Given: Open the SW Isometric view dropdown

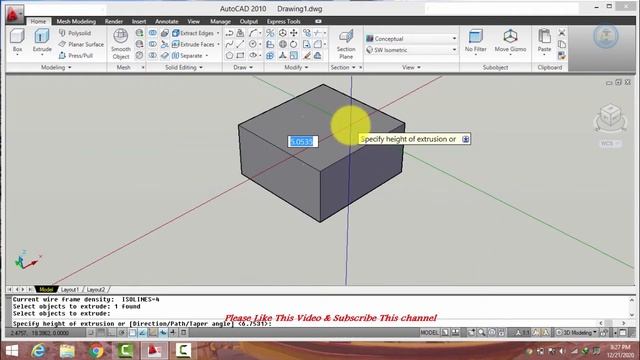Looking at the screenshot, I should (x=411, y=50).
